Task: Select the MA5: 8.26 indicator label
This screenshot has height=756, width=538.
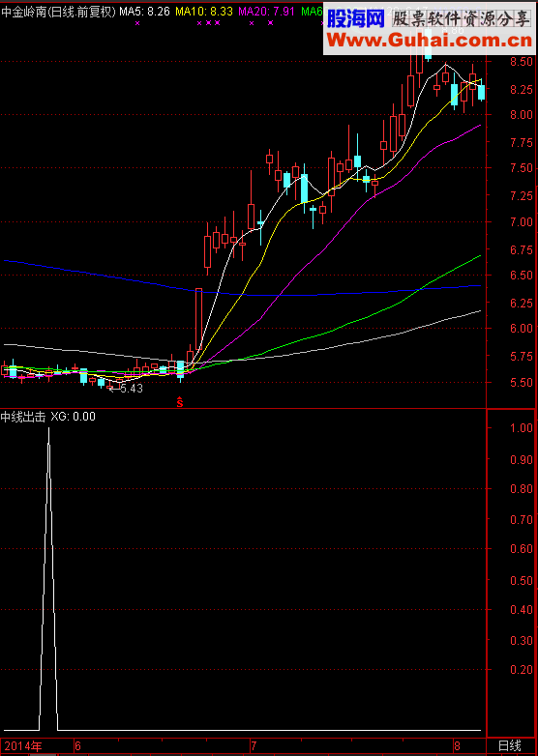Action: tap(145, 12)
